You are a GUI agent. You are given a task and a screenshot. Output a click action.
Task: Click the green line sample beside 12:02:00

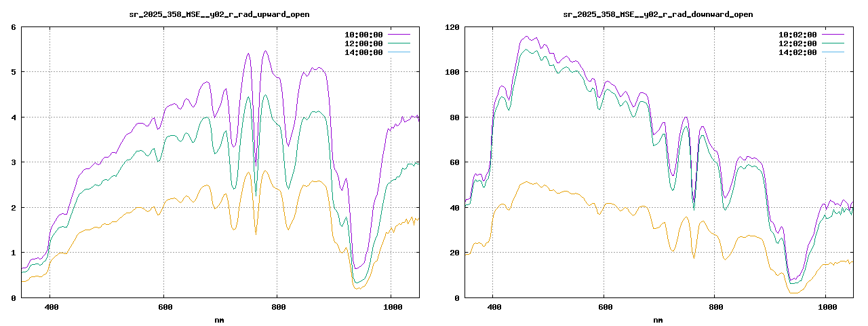coord(833,43)
